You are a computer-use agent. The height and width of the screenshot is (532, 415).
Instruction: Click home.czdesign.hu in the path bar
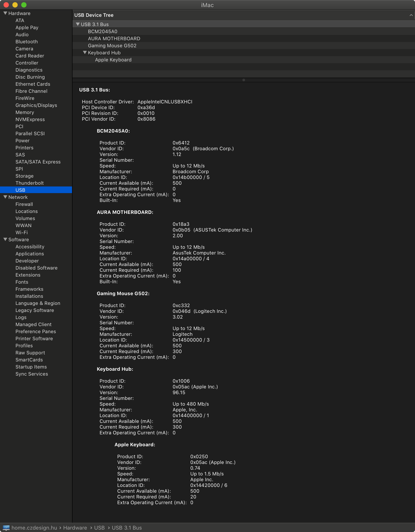34,528
